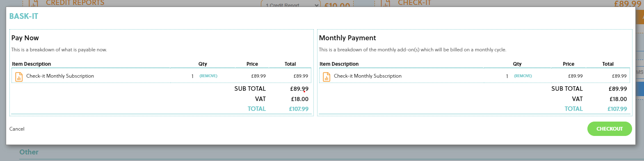Click the Item Description header in Monthly Payment
This screenshot has width=644, height=161.
point(339,64)
